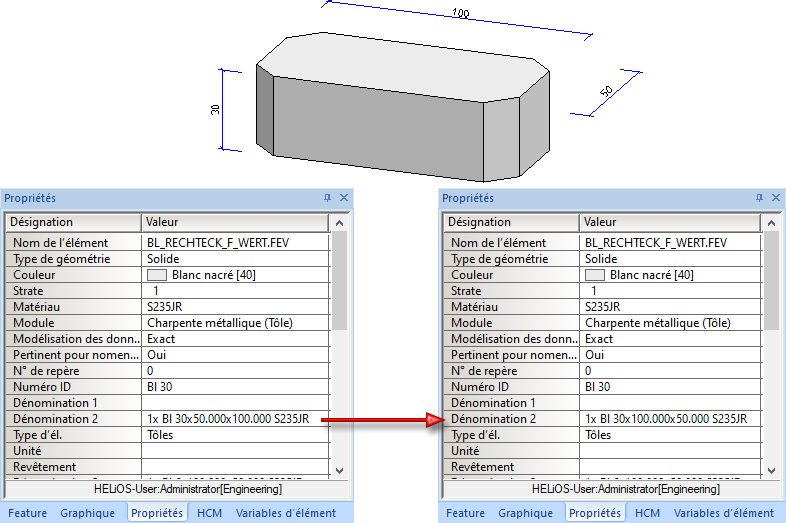Click scroll-down arrow in right panel
This screenshot has width=786, height=523.
(771, 470)
